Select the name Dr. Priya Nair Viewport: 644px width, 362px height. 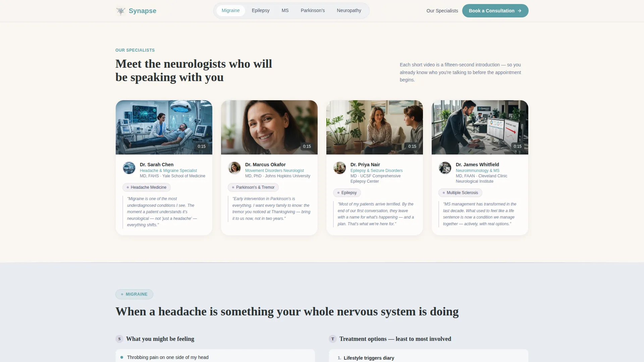coord(365,165)
